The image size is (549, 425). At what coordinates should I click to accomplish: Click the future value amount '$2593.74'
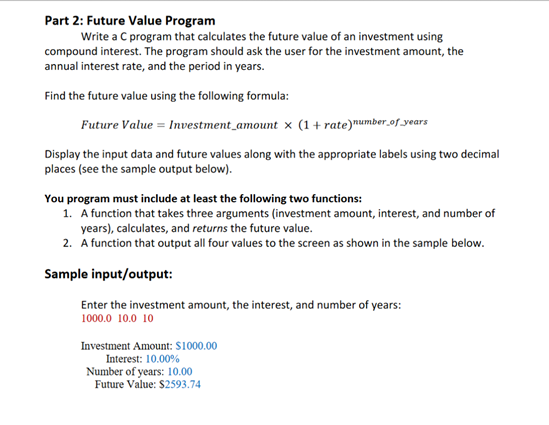tap(180, 384)
